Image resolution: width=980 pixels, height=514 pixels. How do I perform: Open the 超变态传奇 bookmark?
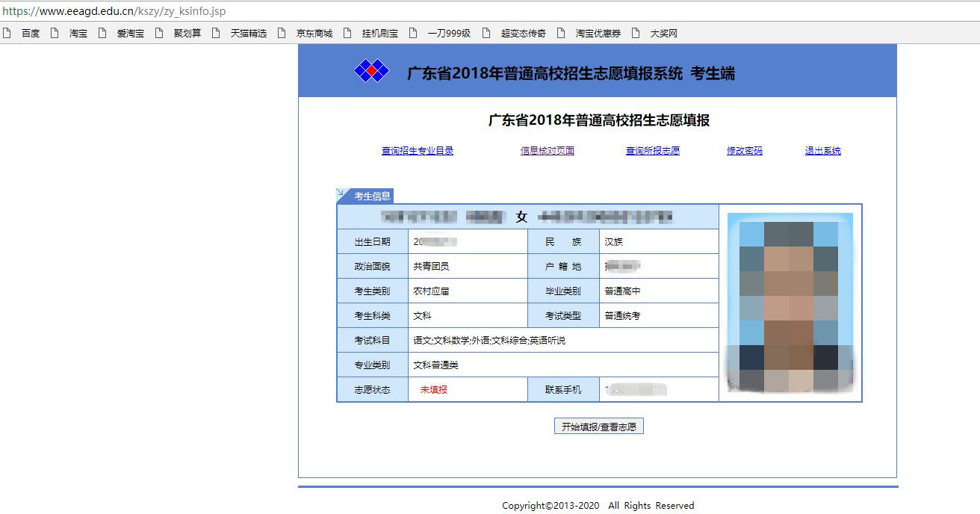pos(523,34)
